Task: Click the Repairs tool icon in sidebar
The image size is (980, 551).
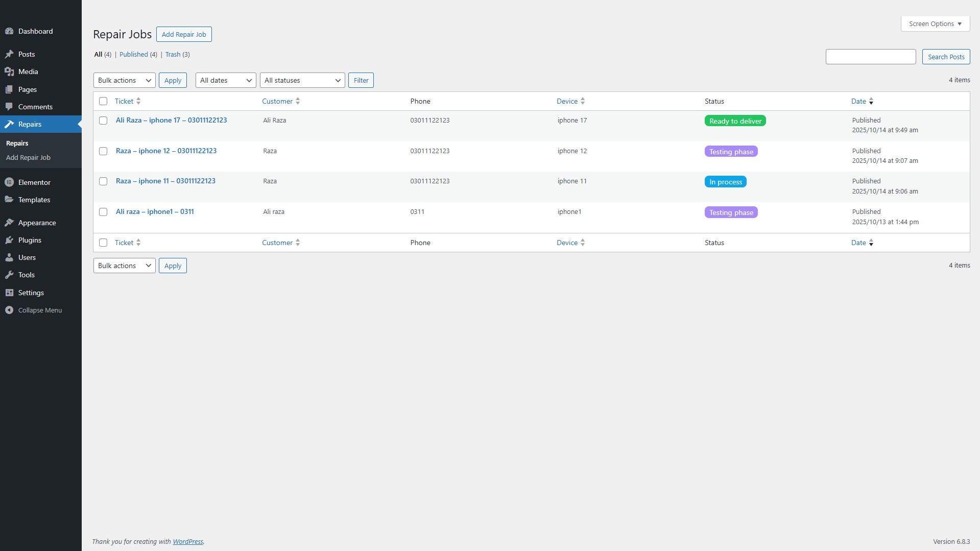Action: pos(9,124)
